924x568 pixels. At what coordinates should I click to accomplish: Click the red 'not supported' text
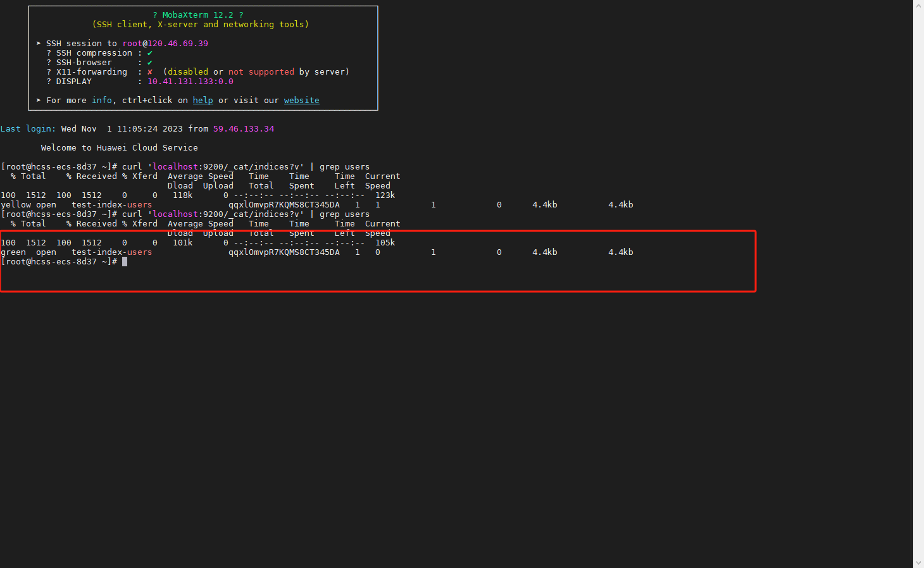(x=261, y=72)
